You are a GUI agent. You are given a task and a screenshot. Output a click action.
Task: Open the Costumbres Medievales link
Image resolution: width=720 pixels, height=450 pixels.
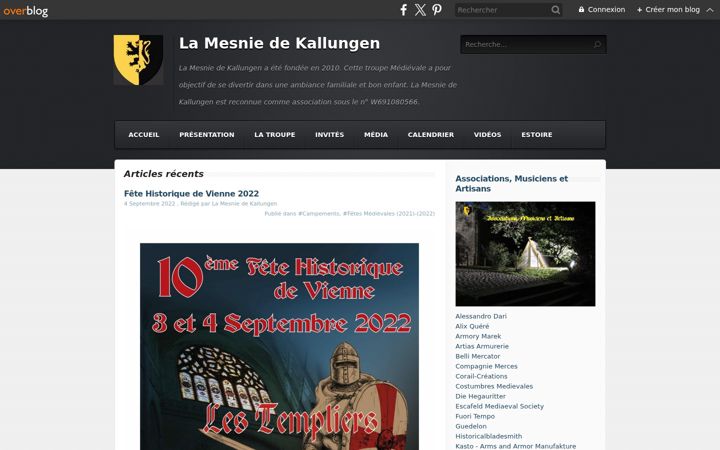click(494, 386)
